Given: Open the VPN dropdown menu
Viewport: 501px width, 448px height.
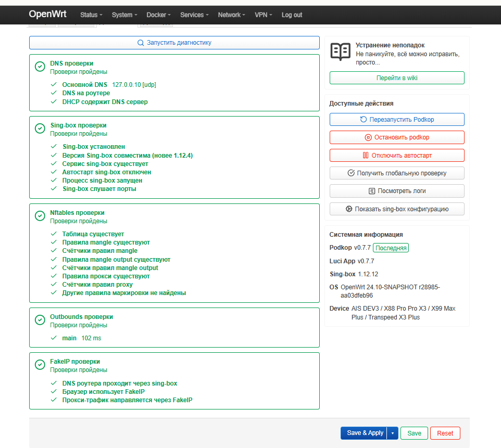Looking at the screenshot, I should click(264, 15).
